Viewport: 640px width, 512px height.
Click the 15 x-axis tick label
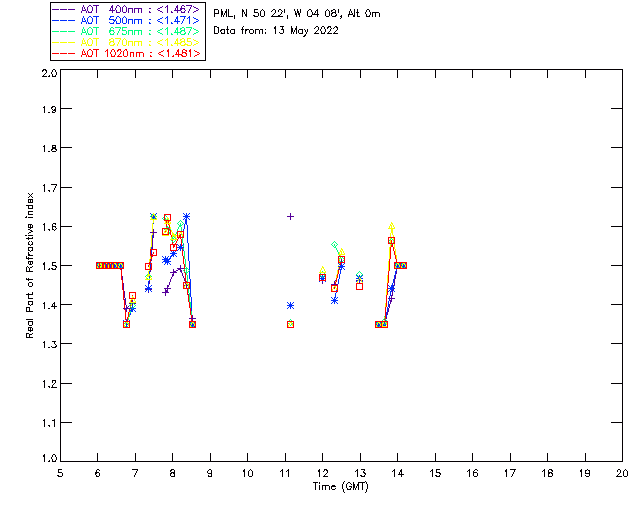[435, 473]
